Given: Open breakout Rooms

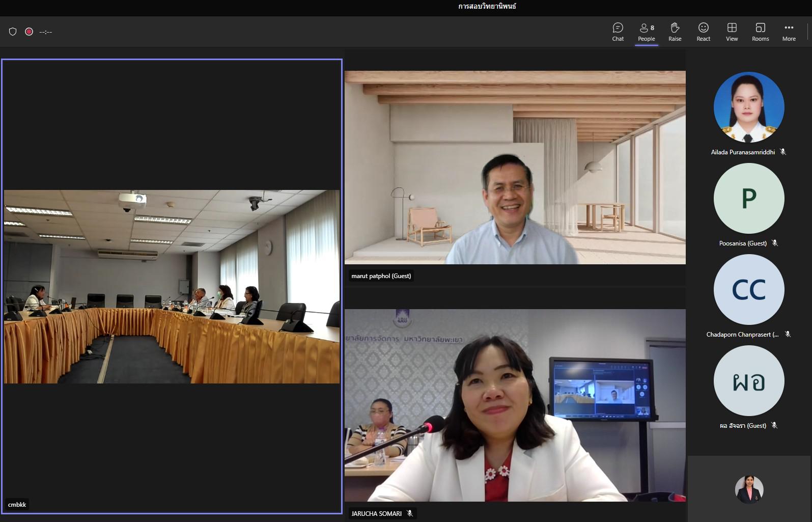Looking at the screenshot, I should coord(760,32).
